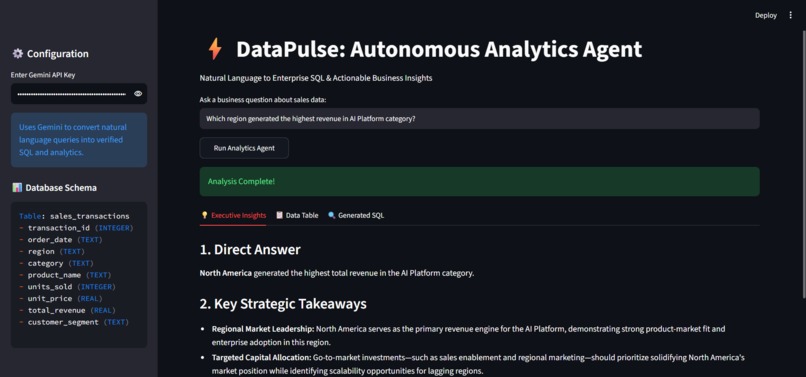Viewport: 806px width, 377px height.
Task: Open the Generated SQL tab
Action: [356, 216]
